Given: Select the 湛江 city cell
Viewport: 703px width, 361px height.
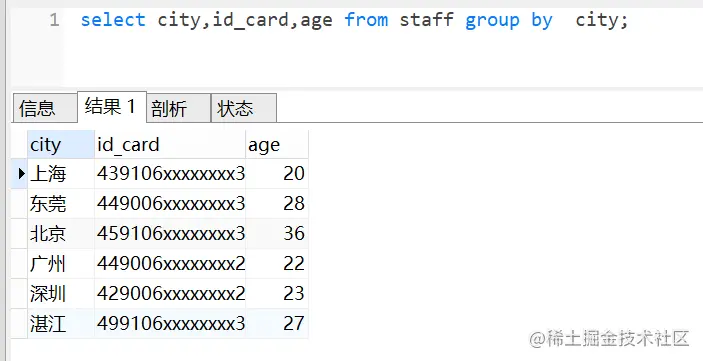Looking at the screenshot, I should 61,323.
